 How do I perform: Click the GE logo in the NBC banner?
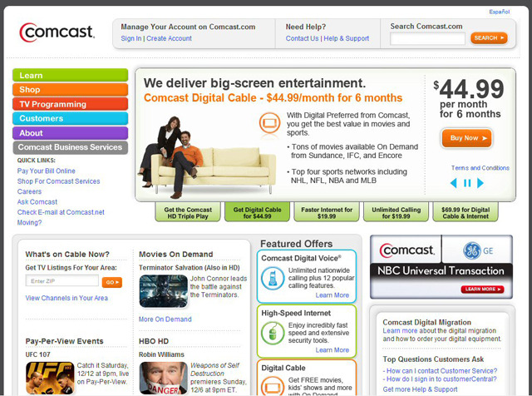click(478, 250)
